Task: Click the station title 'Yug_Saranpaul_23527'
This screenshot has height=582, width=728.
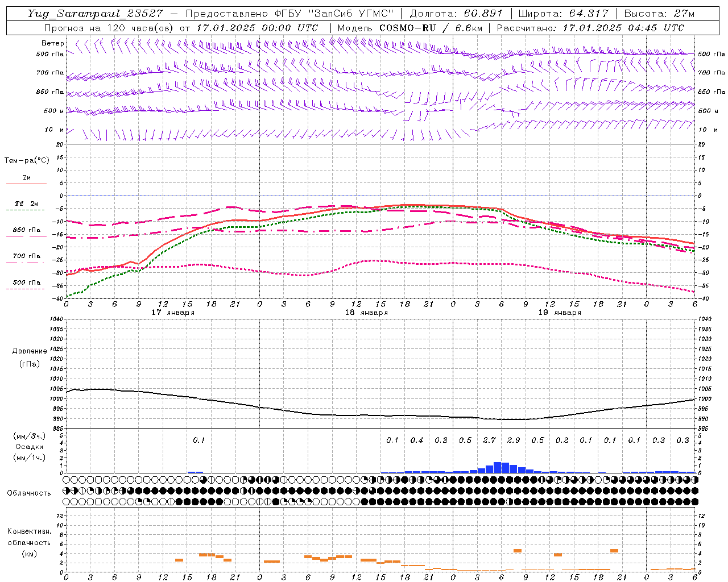Action: [95, 14]
